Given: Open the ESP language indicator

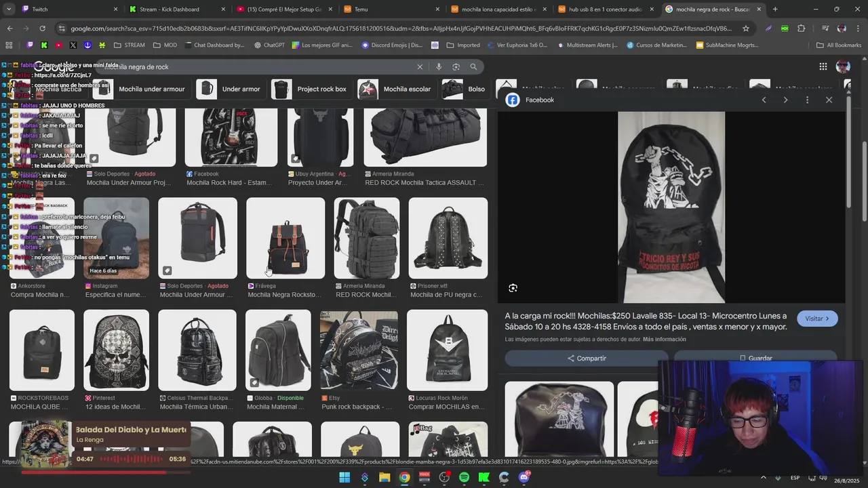Looking at the screenshot, I should tap(795, 477).
